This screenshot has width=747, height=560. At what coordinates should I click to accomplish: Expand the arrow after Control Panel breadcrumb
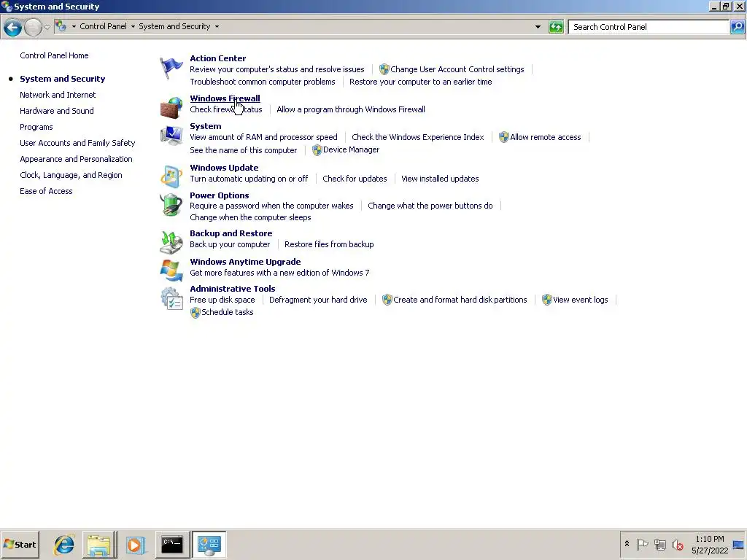[133, 27]
